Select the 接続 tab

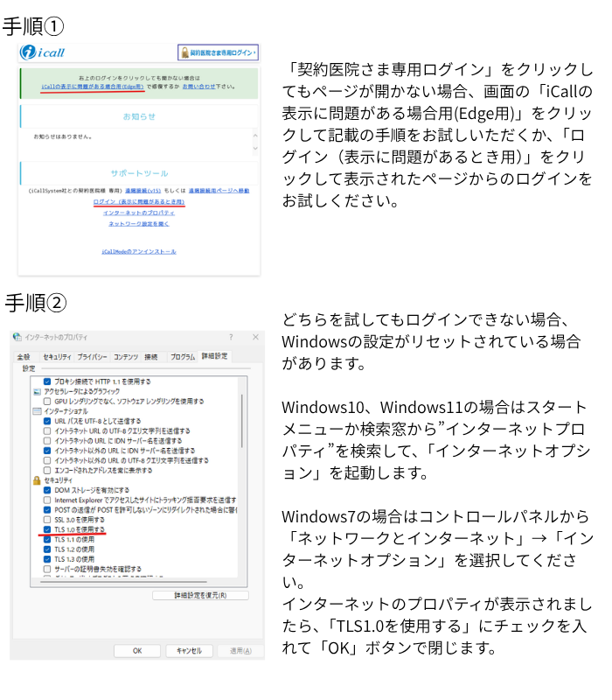click(x=151, y=357)
